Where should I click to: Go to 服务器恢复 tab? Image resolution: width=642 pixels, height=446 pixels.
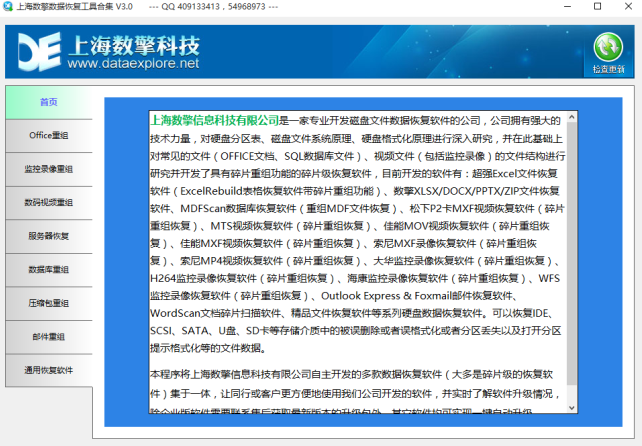(x=49, y=236)
